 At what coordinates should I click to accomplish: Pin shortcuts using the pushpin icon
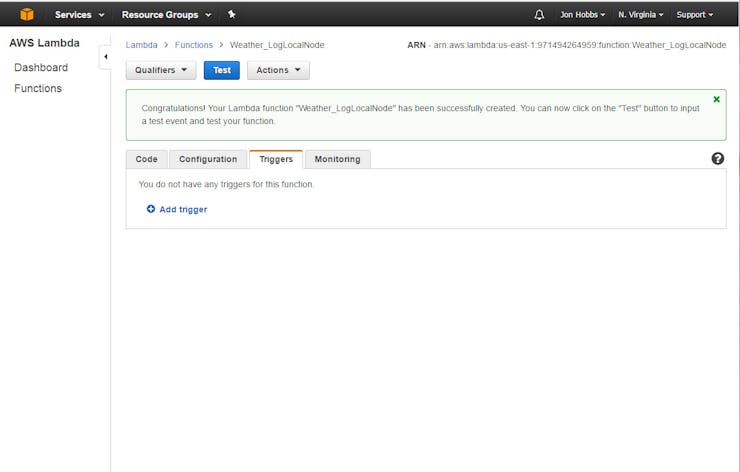click(x=231, y=14)
